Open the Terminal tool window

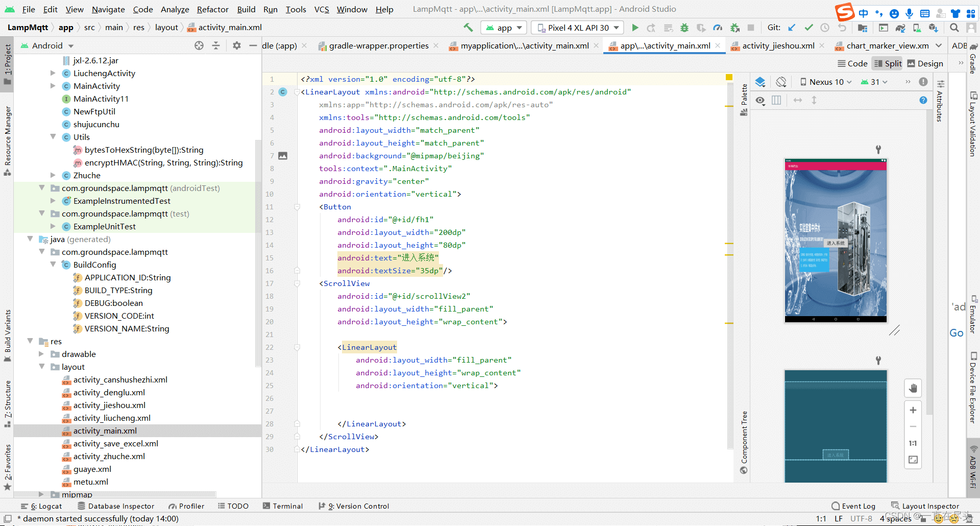283,506
